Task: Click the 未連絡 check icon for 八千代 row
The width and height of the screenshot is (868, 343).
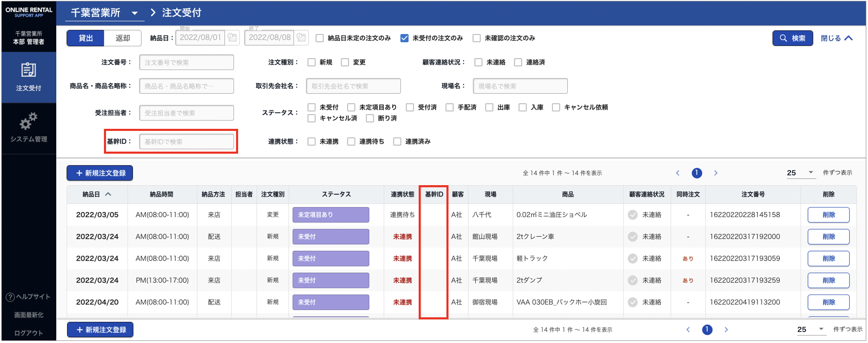Action: 632,215
